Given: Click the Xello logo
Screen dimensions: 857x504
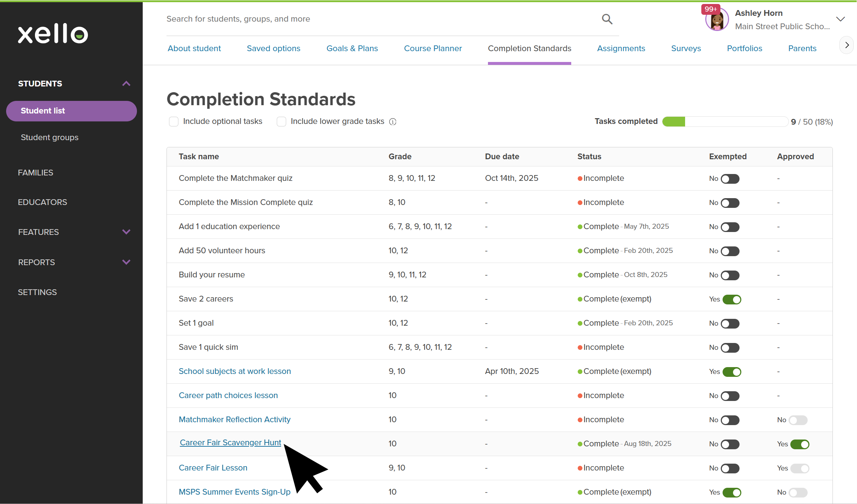Looking at the screenshot, I should (53, 34).
